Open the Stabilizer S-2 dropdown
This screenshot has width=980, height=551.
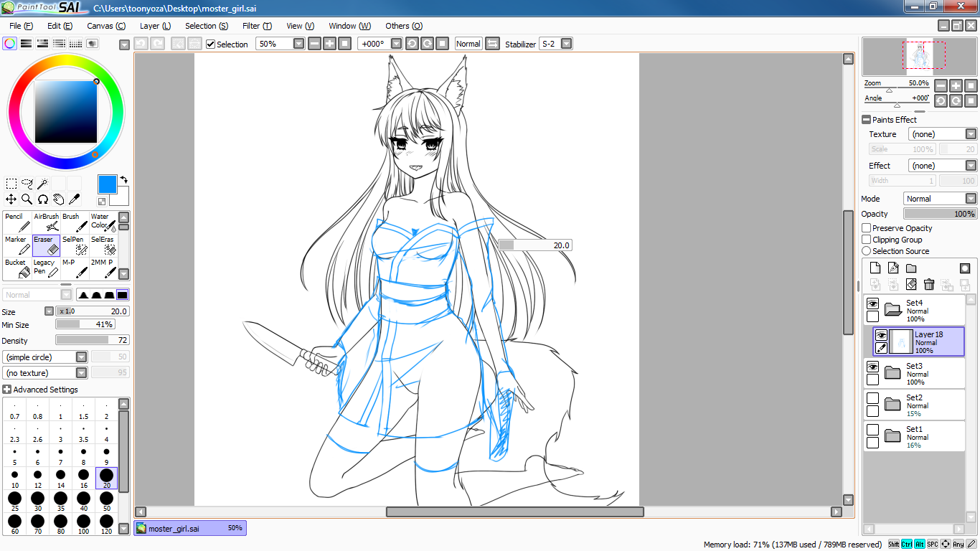567,44
